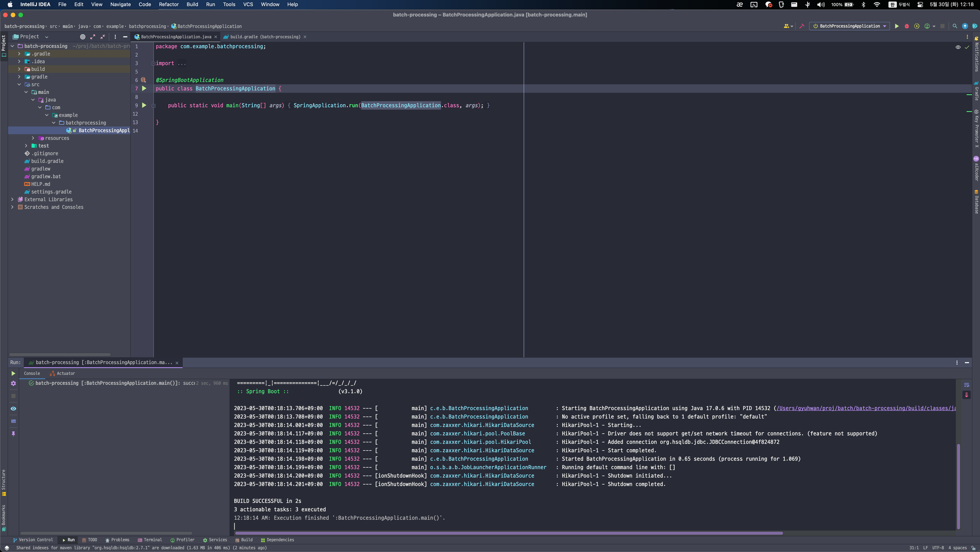Open Search Everywhere magnifier icon
The image size is (980, 552).
[955, 26]
